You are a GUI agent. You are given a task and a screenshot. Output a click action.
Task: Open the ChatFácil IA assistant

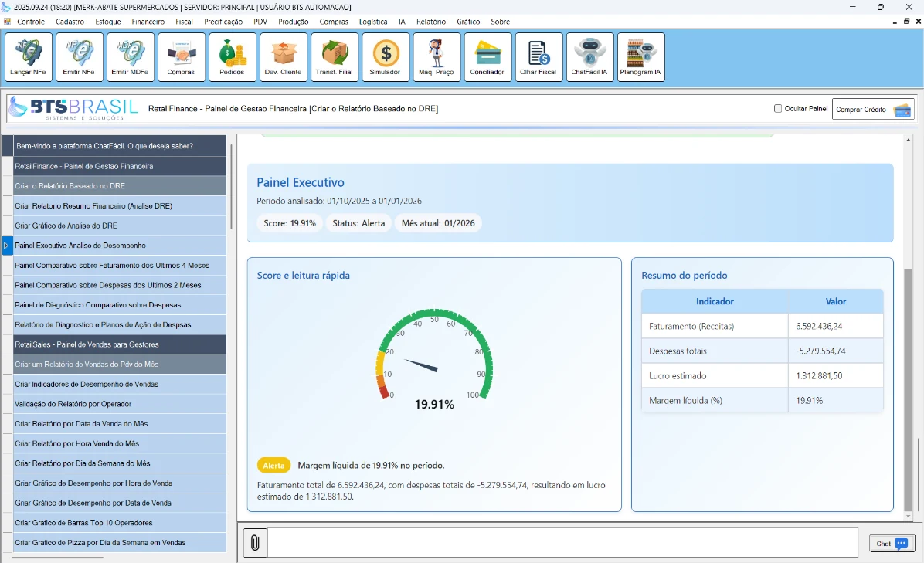590,56
